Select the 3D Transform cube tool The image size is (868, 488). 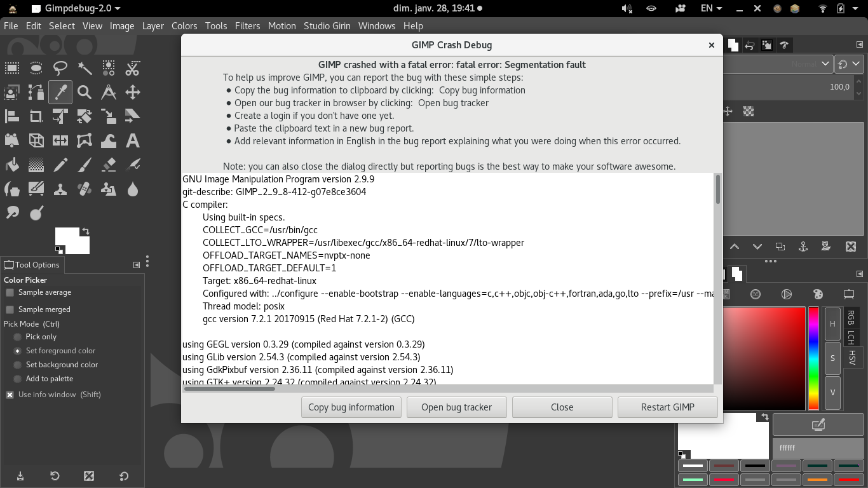36,140
